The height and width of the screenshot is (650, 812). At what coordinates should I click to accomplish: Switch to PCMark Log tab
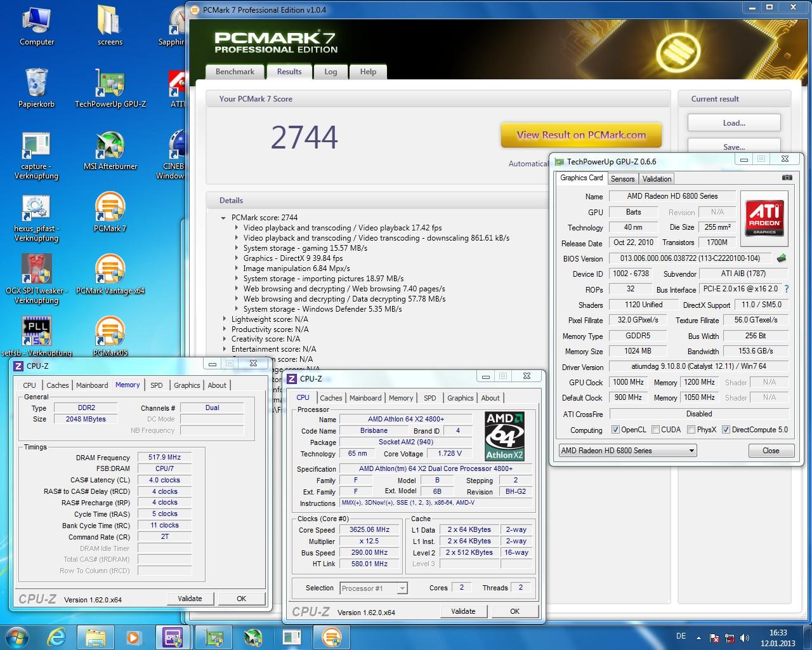click(331, 72)
